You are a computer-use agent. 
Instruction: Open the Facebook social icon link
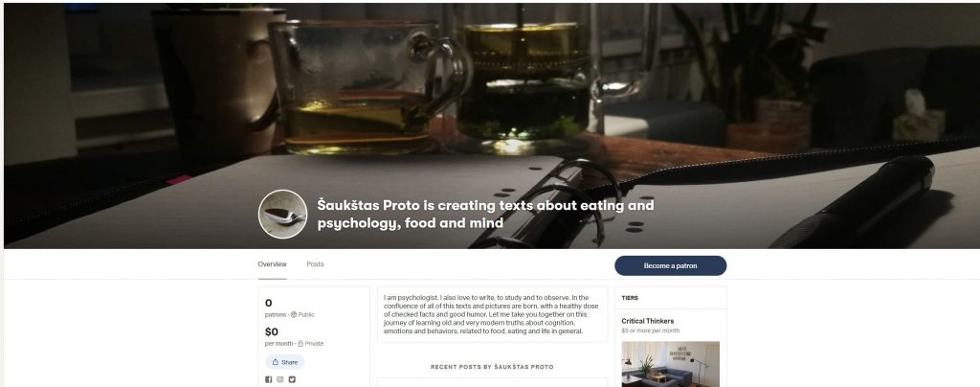pos(268,379)
